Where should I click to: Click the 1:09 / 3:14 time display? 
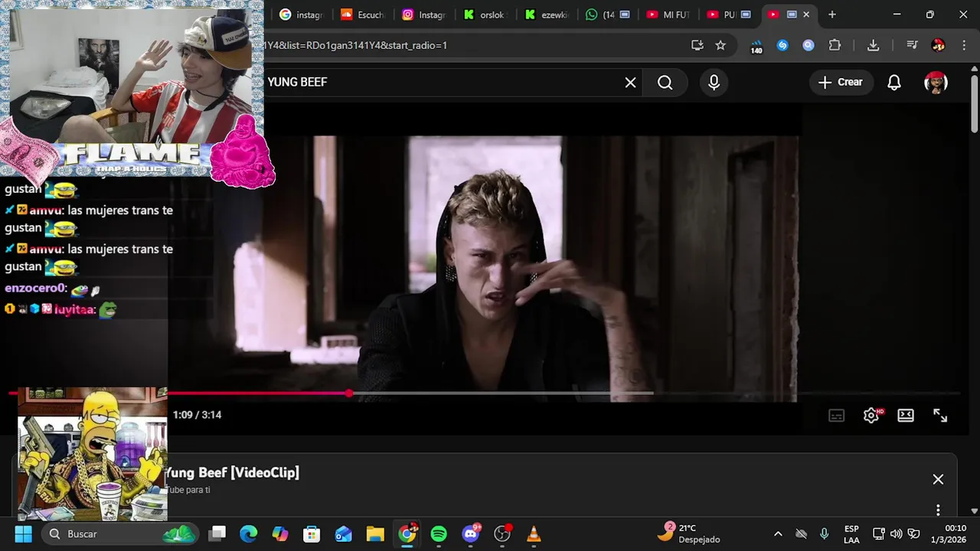click(197, 415)
